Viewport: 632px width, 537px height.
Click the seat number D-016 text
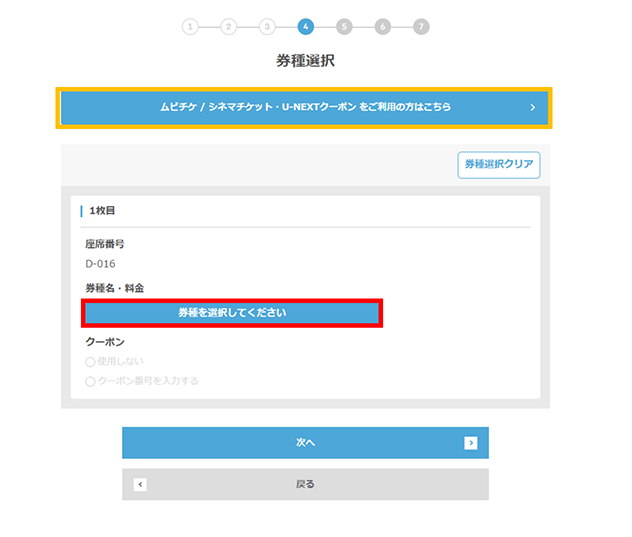click(101, 264)
